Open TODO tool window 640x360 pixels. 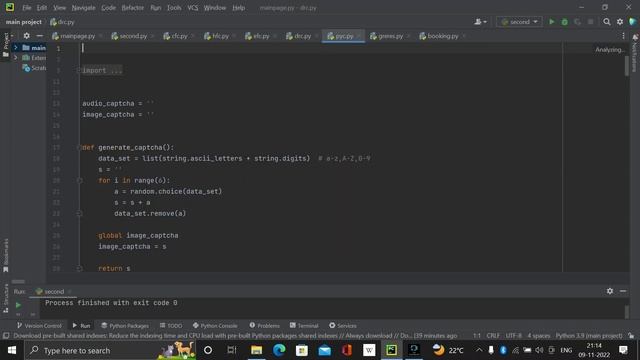[x=171, y=326]
